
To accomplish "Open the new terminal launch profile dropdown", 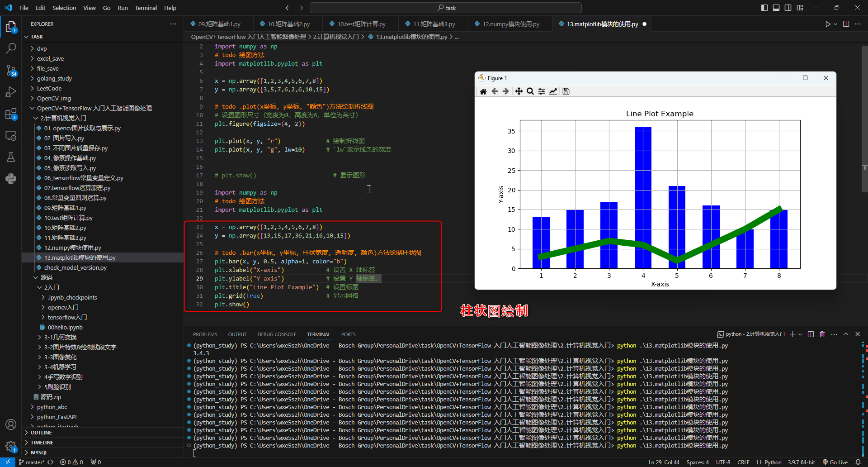I will (x=800, y=334).
